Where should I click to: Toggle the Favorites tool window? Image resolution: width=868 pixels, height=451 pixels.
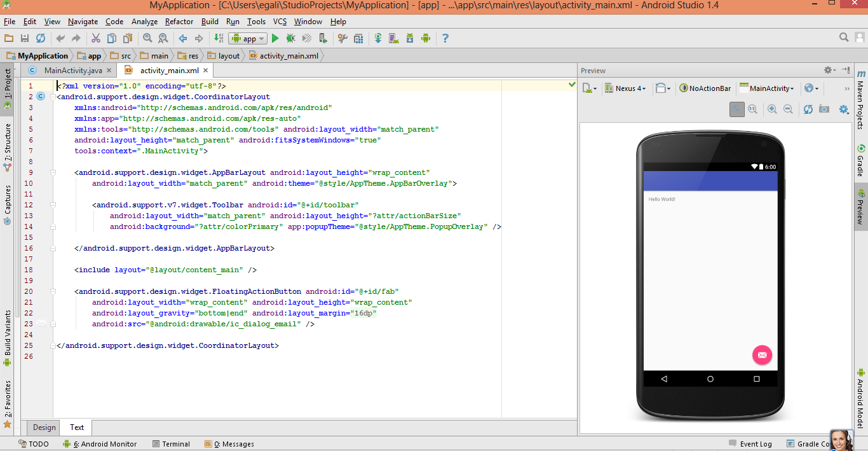point(8,403)
